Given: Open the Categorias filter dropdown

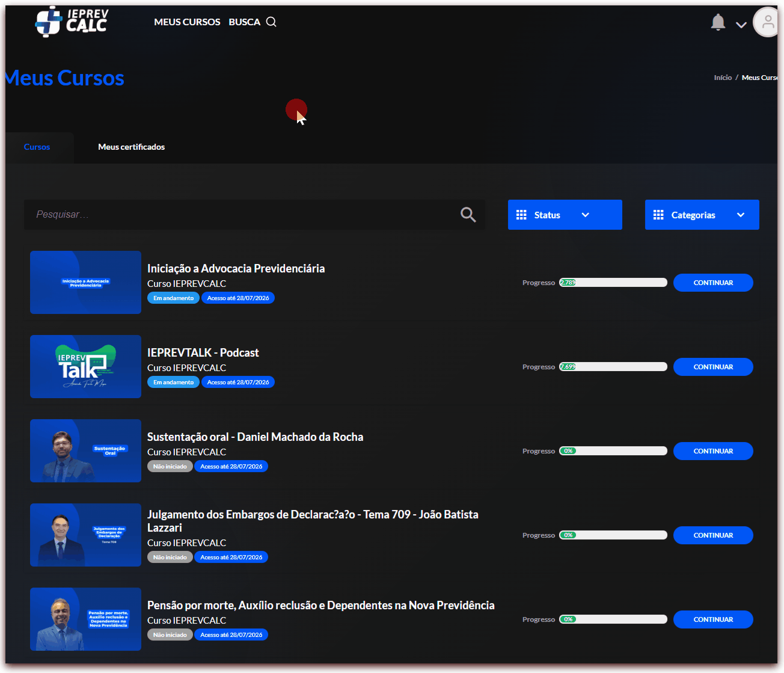Looking at the screenshot, I should [x=702, y=215].
